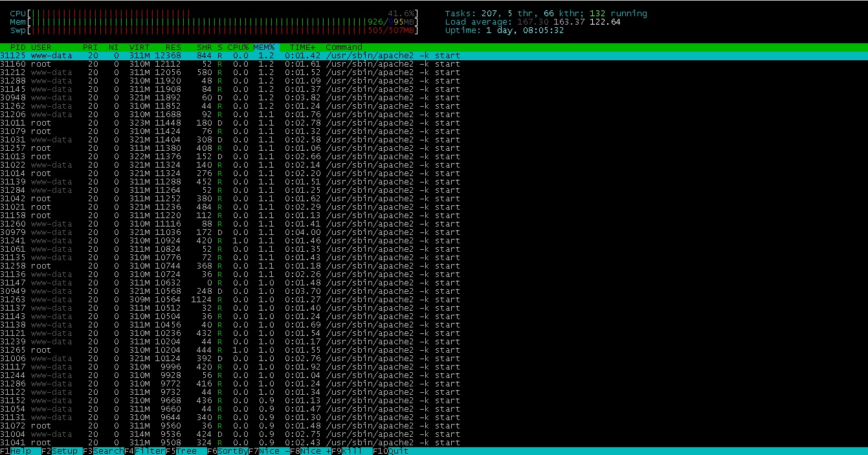Select process row with PID 31006
Image resolution: width=868 pixels, height=455 pixels.
pyautogui.click(x=434, y=359)
